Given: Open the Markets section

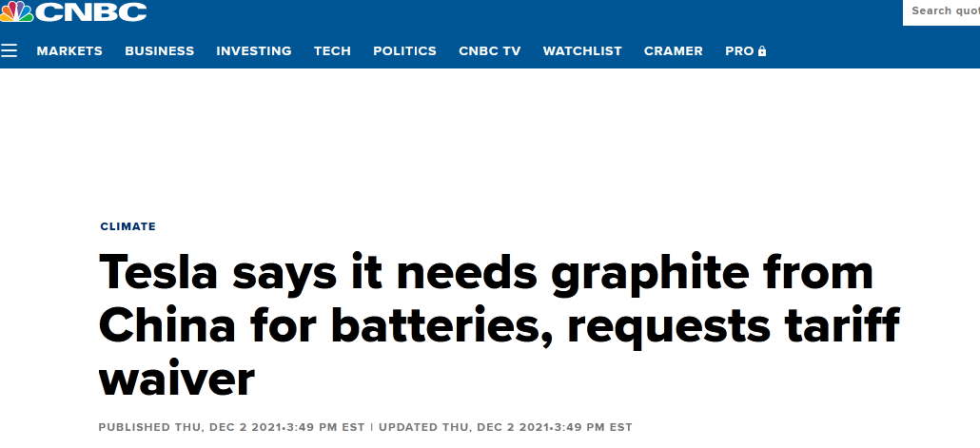Looking at the screenshot, I should click(69, 51).
